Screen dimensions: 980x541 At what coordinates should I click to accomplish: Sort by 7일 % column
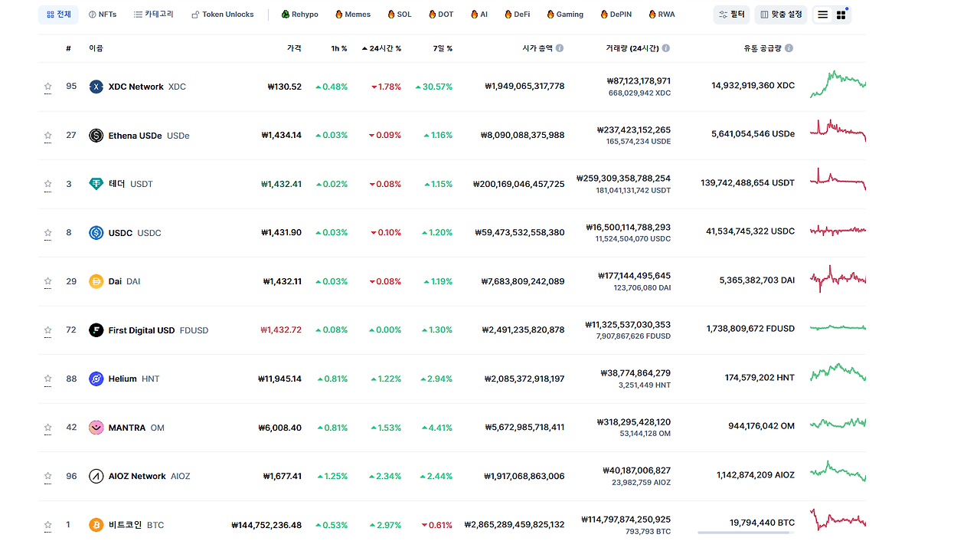(x=442, y=48)
